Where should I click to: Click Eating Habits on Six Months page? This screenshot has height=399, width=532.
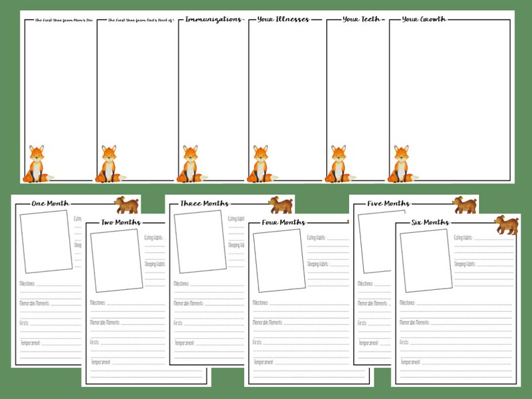pyautogui.click(x=463, y=238)
